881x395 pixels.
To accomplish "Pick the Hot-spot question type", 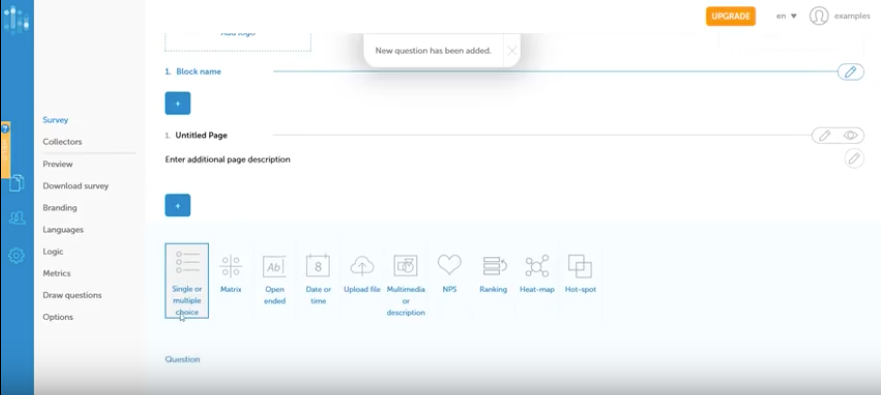I will pyautogui.click(x=580, y=274).
